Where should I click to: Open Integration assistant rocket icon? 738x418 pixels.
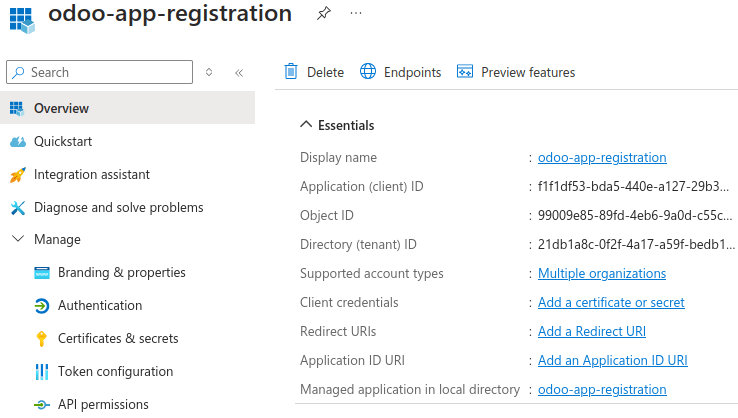point(17,175)
